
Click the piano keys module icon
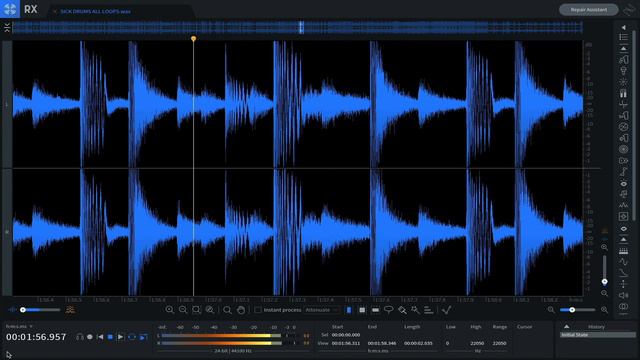[x=623, y=251]
